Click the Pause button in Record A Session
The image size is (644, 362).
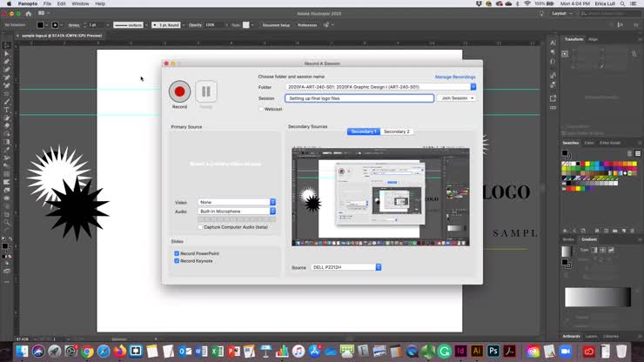coord(206,91)
